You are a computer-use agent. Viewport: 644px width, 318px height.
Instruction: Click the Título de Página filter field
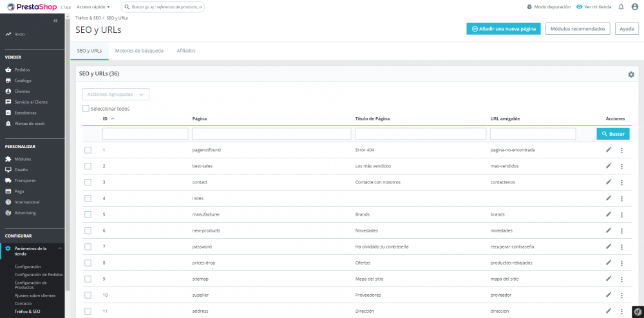(421, 134)
